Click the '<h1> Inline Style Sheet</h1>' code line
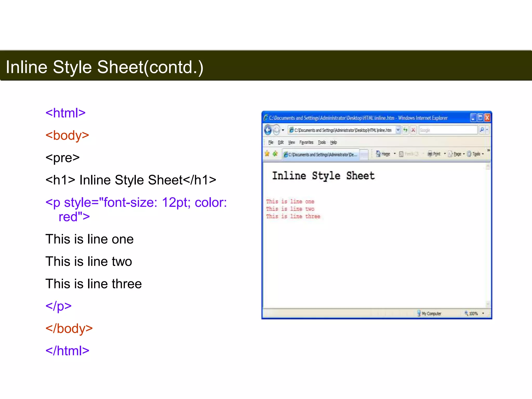The image size is (532, 399). (131, 180)
